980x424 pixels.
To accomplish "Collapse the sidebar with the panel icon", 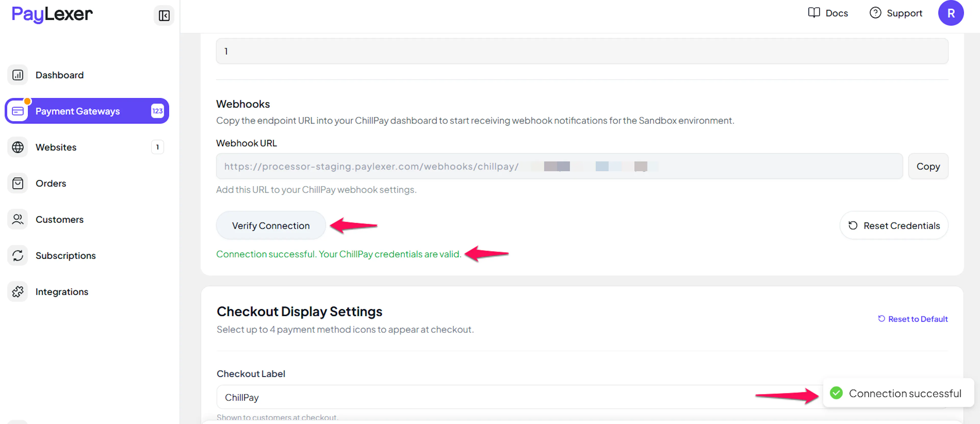I will pyautogui.click(x=164, y=16).
